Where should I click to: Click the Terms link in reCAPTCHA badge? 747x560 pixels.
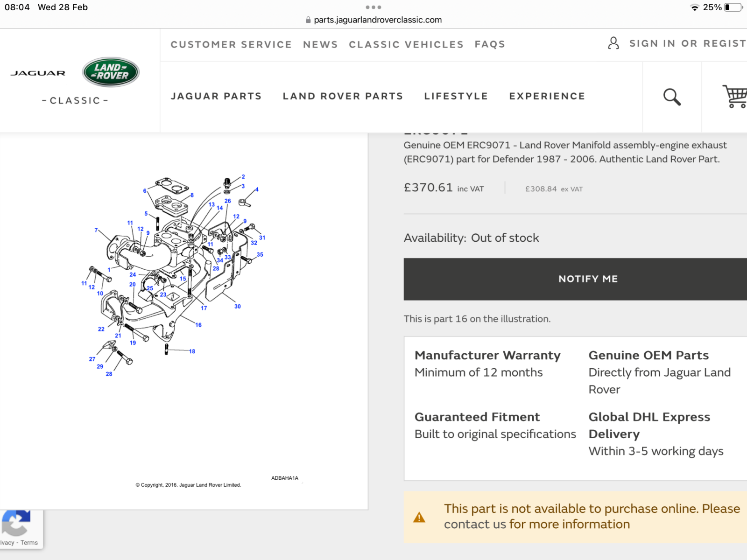[29, 543]
